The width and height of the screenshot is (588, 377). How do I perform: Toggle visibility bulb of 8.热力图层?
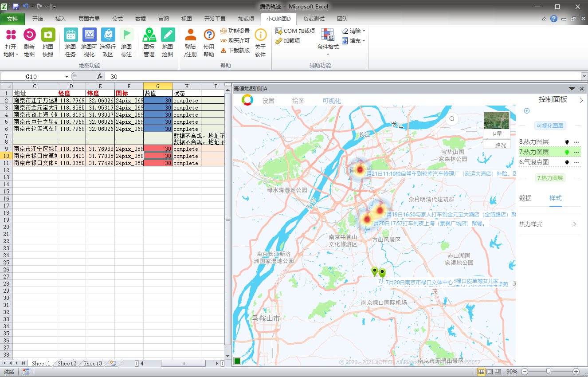[567, 142]
